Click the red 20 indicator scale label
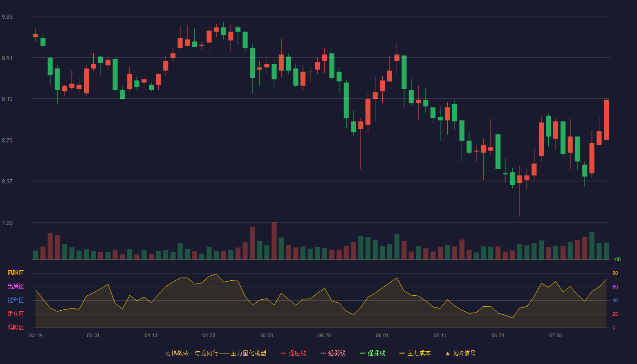Viewport: 637px width, 364px height. (x=615, y=314)
